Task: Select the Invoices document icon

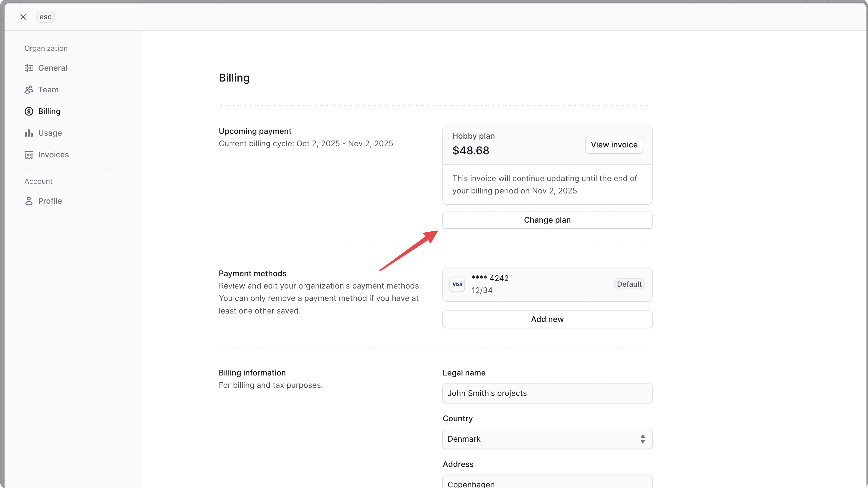Action: pyautogui.click(x=29, y=155)
